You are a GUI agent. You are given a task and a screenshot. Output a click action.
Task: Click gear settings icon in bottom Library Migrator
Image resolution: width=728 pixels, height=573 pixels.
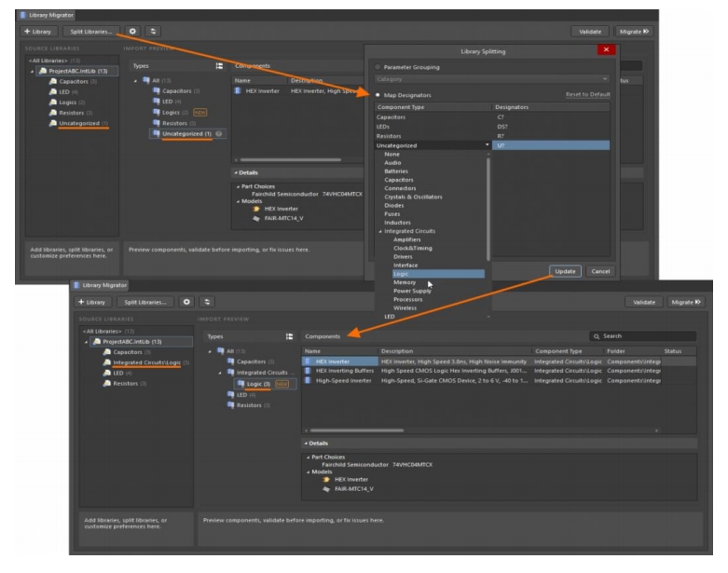pos(186,302)
